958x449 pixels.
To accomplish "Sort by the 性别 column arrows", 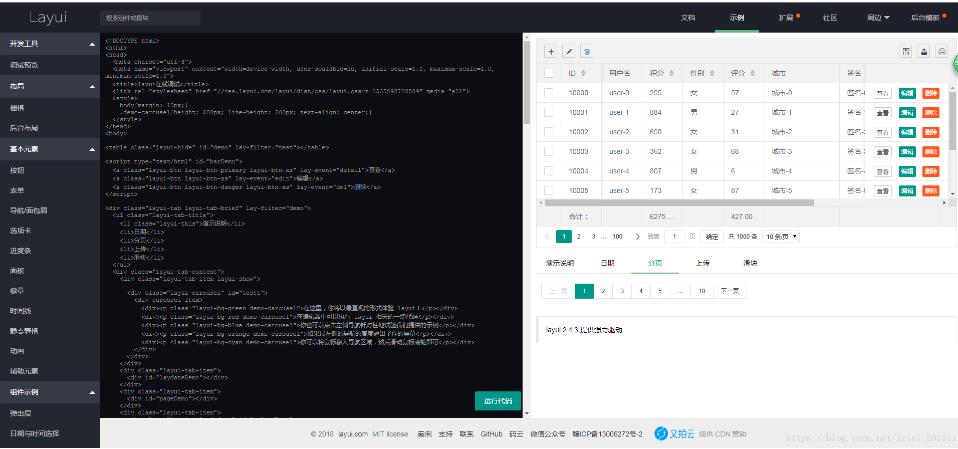I will (x=712, y=73).
